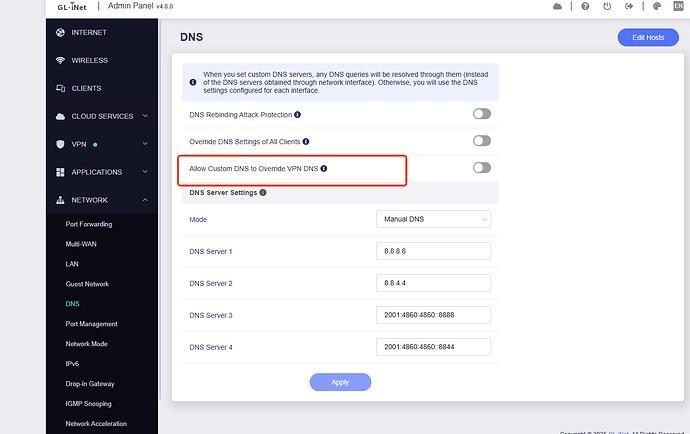
Task: Open Port Forwarding in the sidebar
Action: coord(89,224)
